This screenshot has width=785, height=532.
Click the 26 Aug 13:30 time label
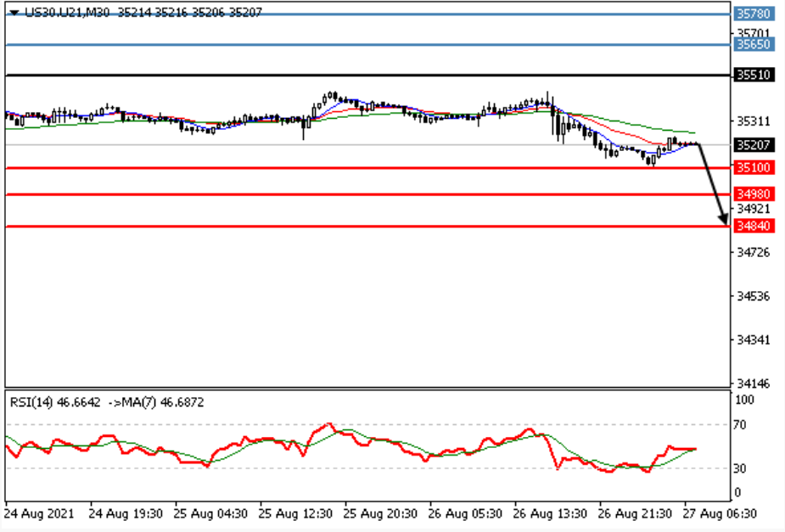(550, 514)
